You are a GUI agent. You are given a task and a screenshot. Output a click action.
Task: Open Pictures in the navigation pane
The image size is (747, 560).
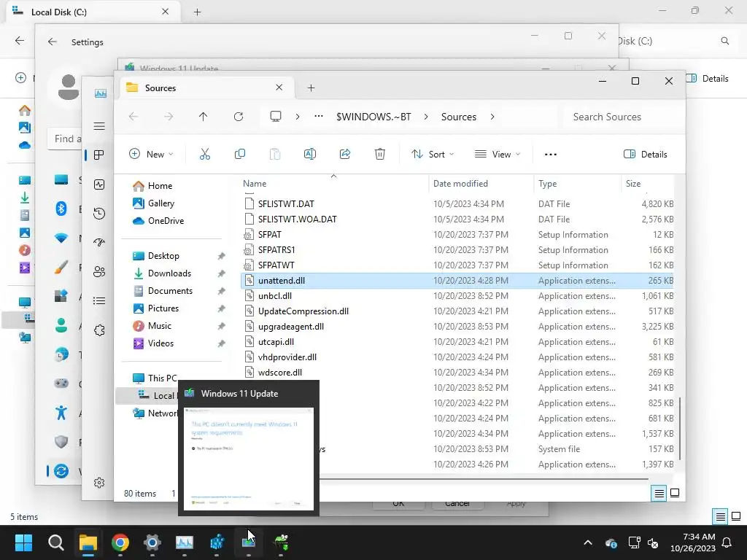pyautogui.click(x=163, y=308)
